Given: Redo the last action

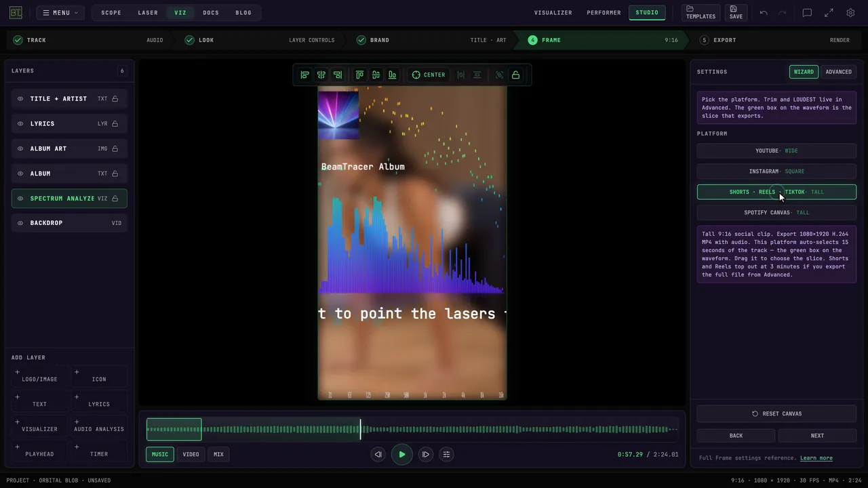Looking at the screenshot, I should [x=782, y=12].
